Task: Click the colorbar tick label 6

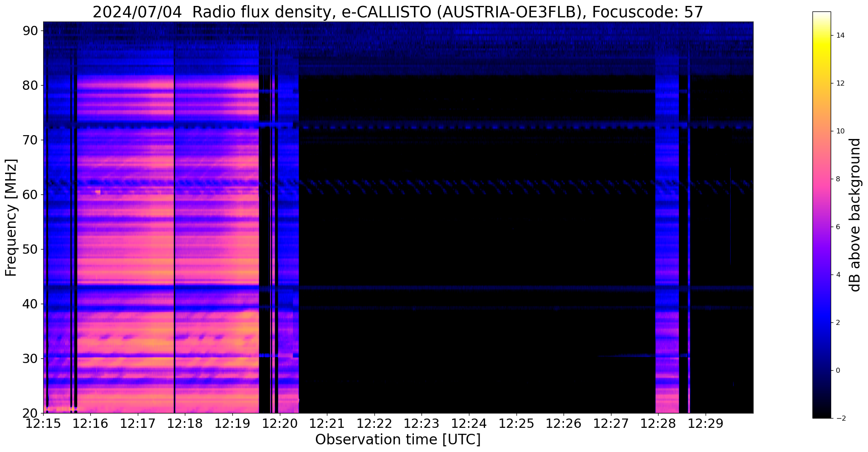Action: pos(837,227)
